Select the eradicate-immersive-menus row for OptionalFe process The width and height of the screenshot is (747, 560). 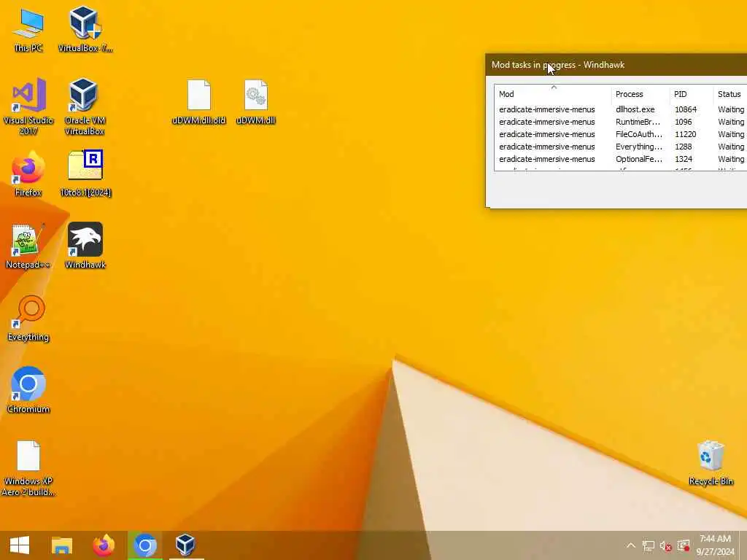click(621, 159)
